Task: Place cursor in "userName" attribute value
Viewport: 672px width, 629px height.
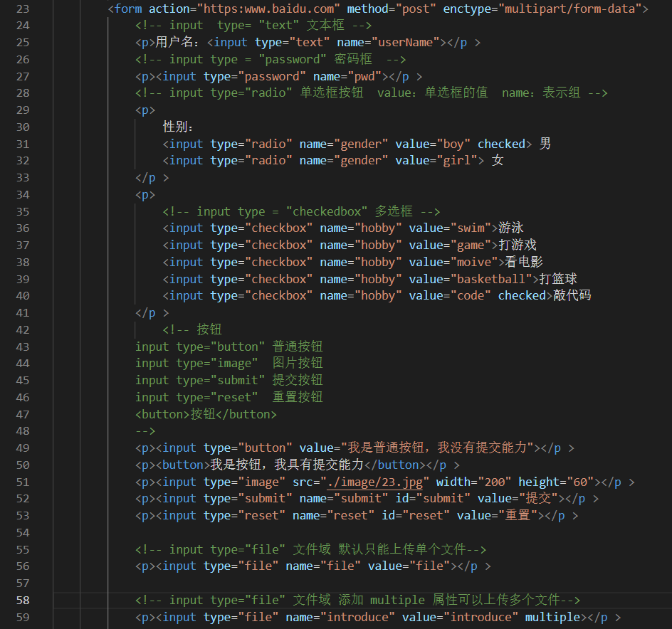Action: tap(406, 43)
